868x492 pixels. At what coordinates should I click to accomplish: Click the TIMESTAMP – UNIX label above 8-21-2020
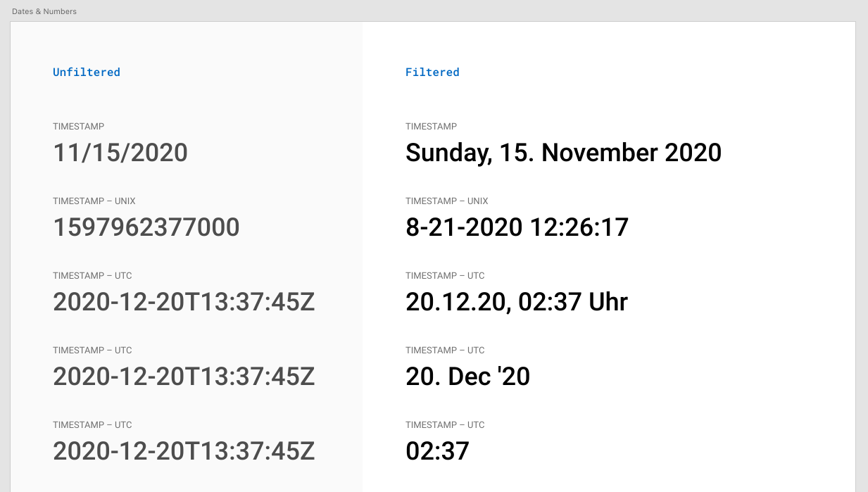coord(447,201)
